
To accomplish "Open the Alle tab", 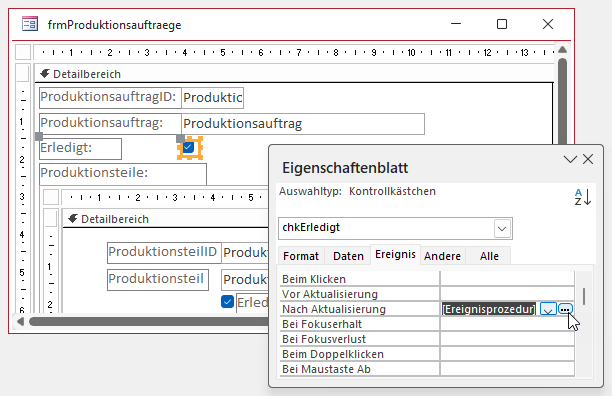I will [489, 256].
